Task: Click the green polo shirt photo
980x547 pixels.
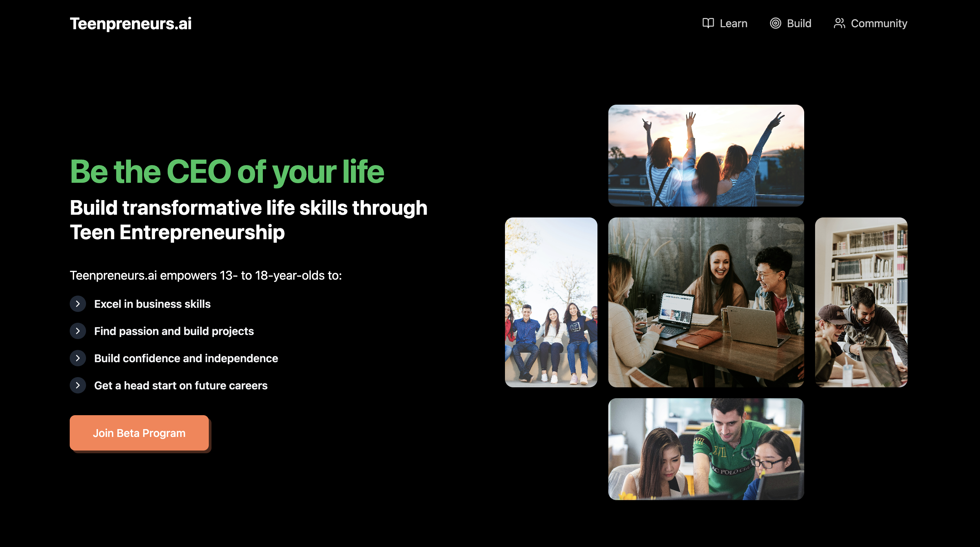Action: click(706, 449)
